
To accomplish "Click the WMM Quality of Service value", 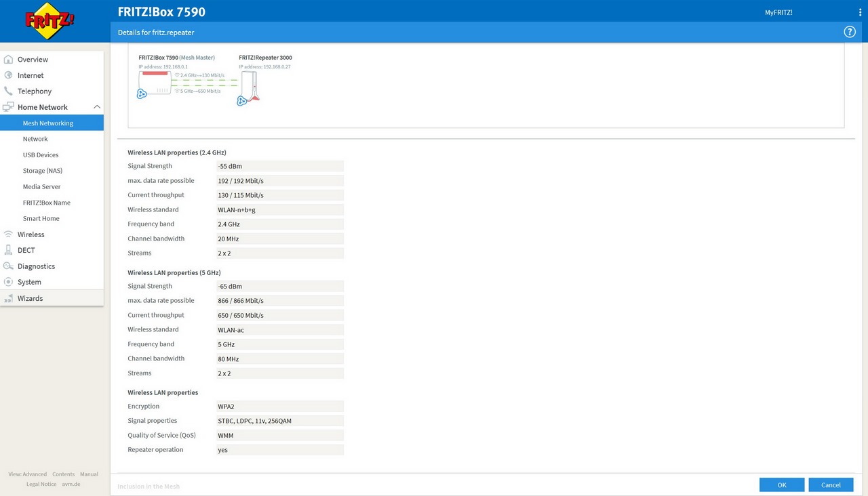I will 280,436.
